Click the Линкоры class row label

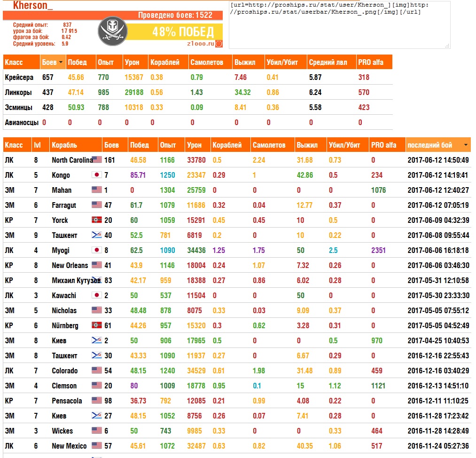[x=18, y=92]
